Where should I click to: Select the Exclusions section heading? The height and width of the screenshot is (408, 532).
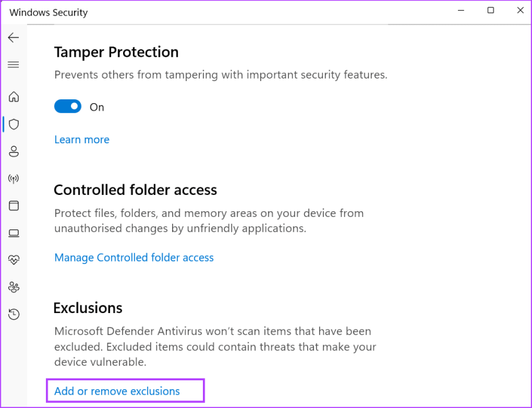[87, 307]
